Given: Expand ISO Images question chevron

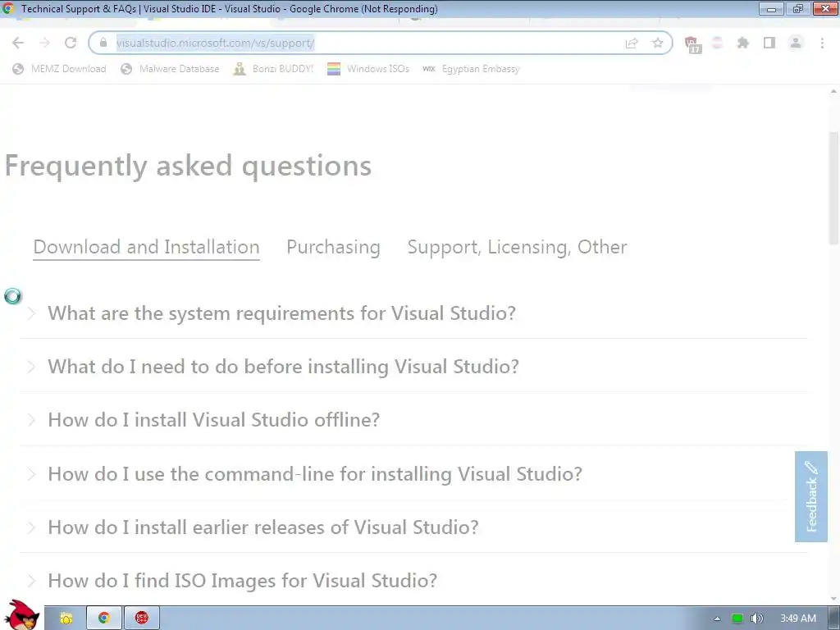Looking at the screenshot, I should coord(31,581).
